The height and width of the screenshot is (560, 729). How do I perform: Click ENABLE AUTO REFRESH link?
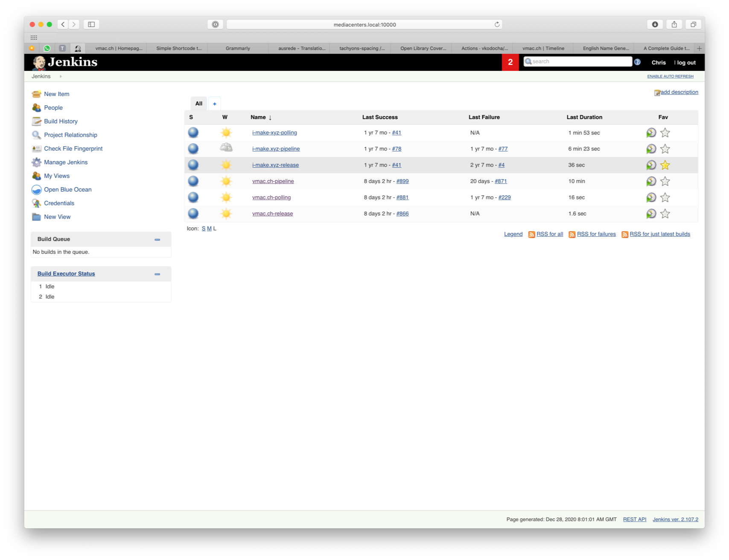point(669,76)
